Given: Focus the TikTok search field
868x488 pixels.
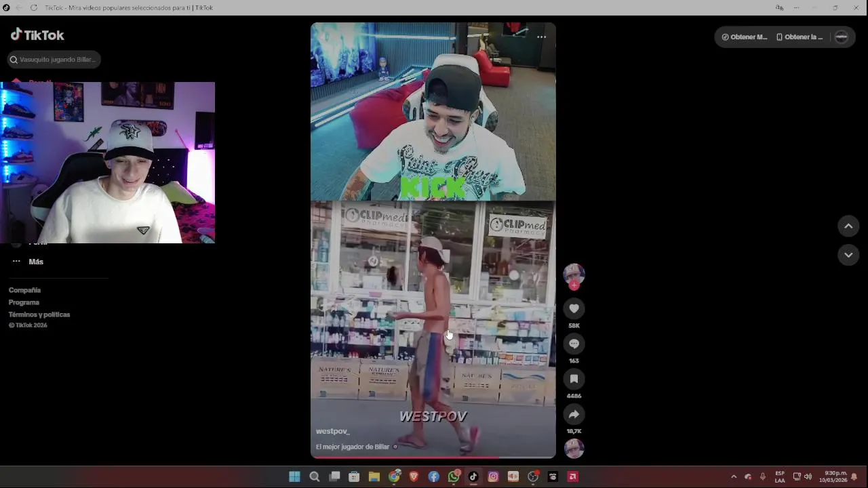Looking at the screenshot, I should click(54, 60).
